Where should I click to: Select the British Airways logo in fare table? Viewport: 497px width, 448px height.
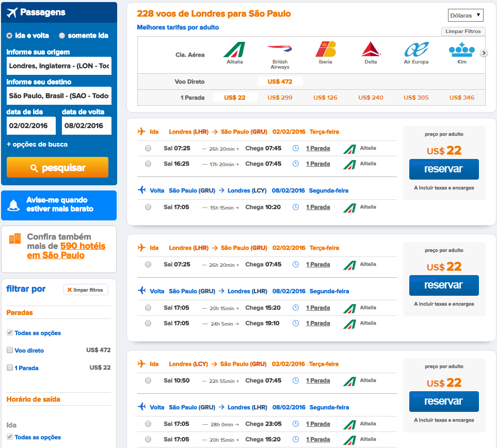(280, 49)
